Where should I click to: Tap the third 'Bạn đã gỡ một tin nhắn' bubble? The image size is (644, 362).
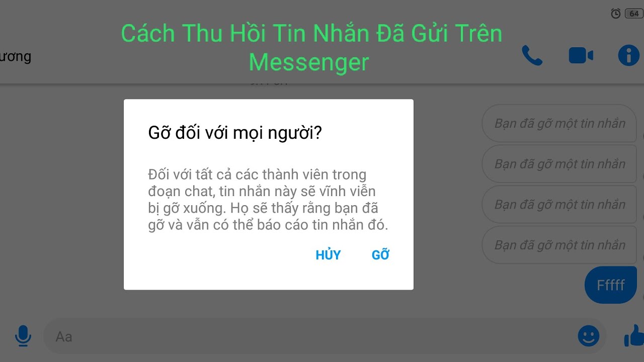(559, 205)
